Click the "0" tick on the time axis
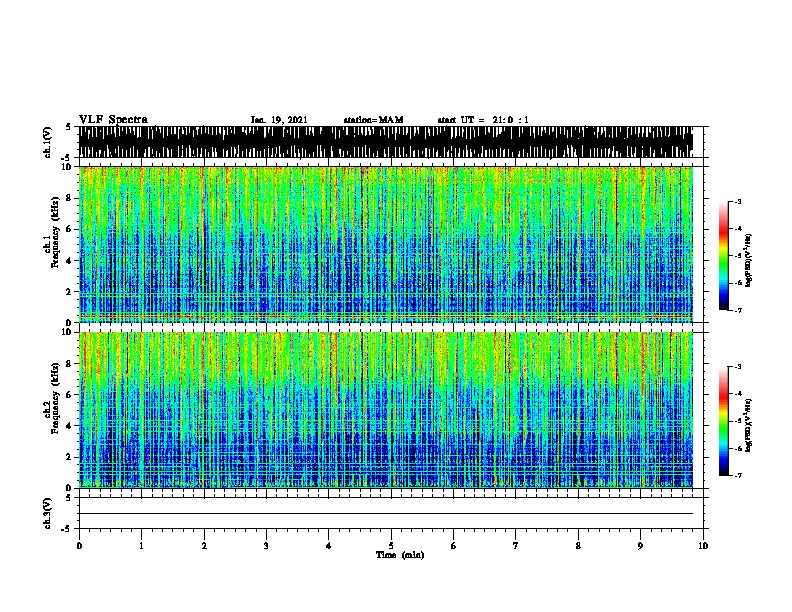The height and width of the screenshot is (612, 792). 79,545
